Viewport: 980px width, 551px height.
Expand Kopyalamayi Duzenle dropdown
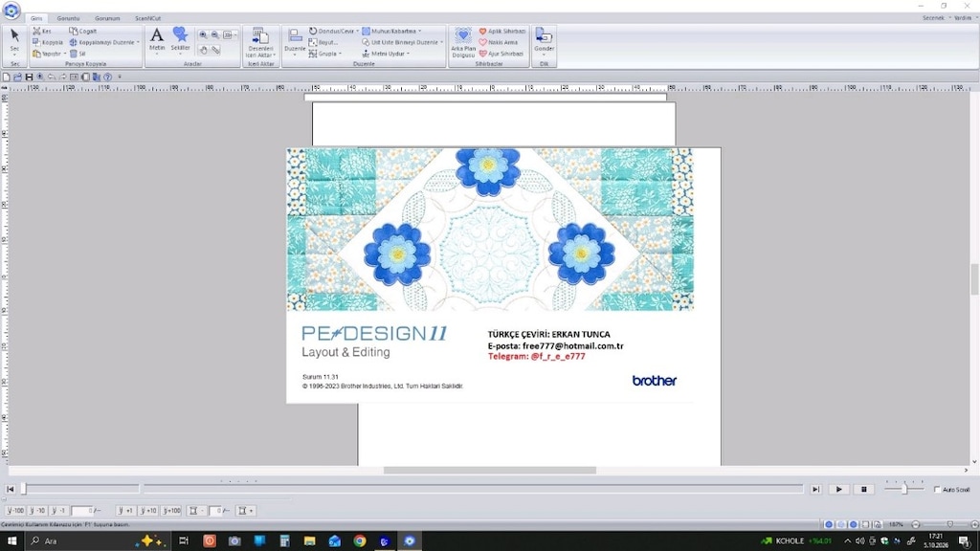click(138, 42)
